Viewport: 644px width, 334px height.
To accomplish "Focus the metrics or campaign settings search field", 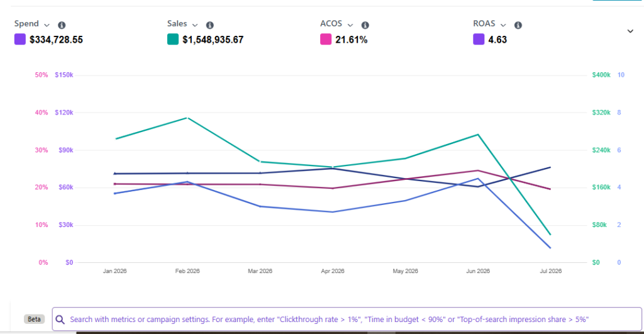I will (x=347, y=319).
